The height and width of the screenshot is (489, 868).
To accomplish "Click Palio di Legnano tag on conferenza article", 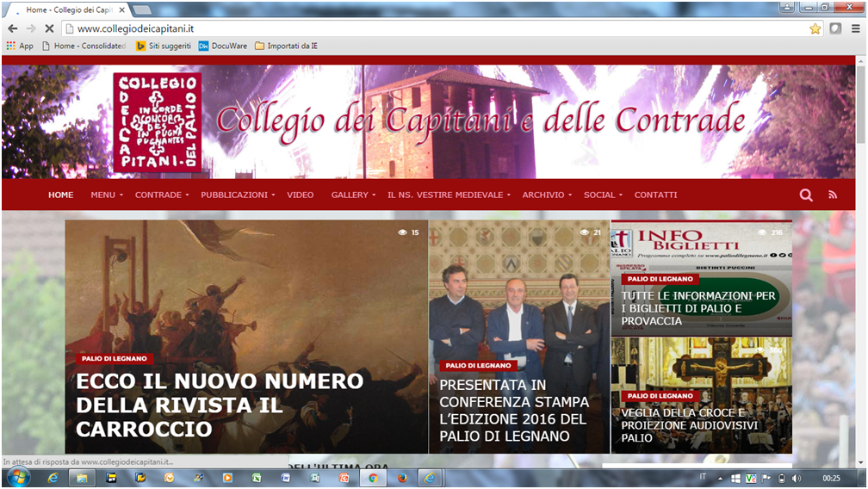I will pyautogui.click(x=478, y=366).
